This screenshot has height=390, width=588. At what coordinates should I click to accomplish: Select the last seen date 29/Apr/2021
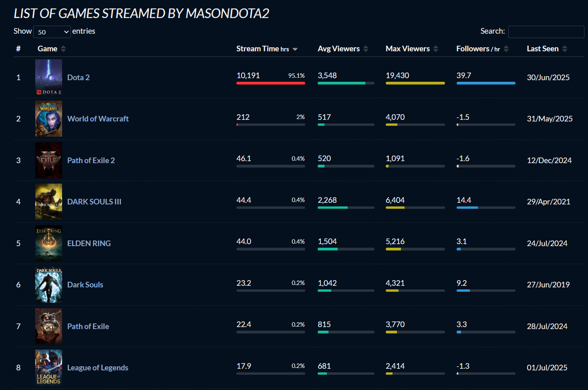click(548, 202)
